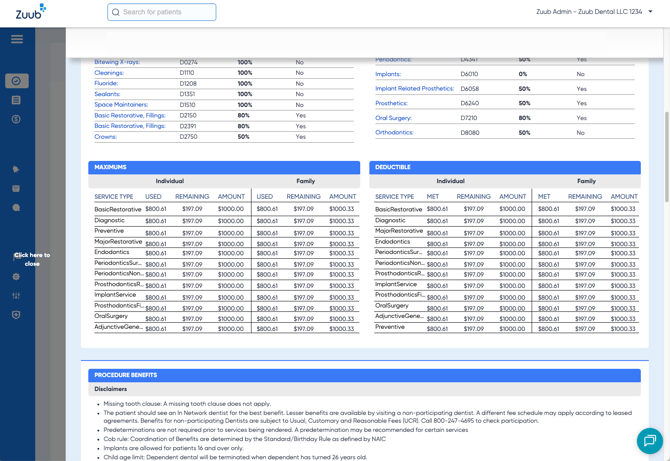Click the Orthodontics benefit link

click(394, 133)
